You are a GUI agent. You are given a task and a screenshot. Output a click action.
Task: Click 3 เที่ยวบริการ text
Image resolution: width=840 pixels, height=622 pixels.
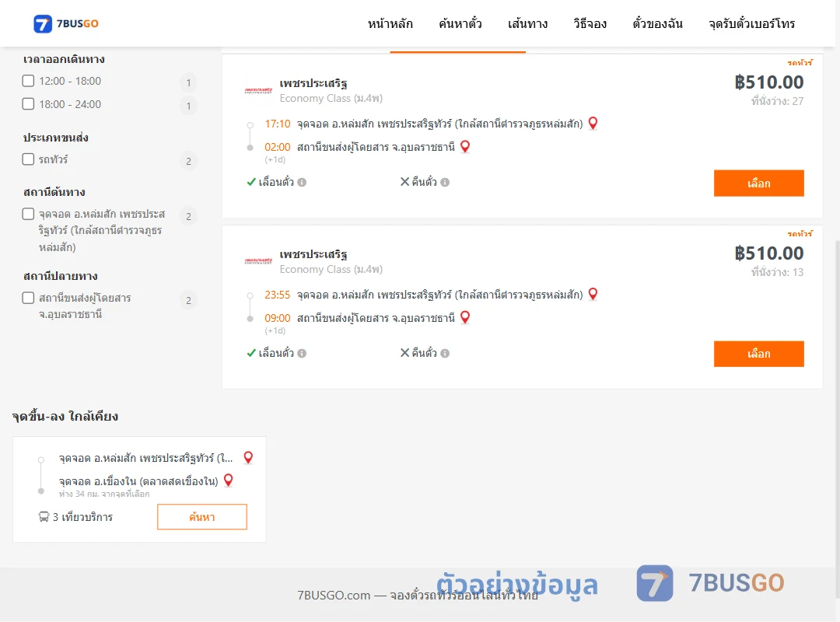pyautogui.click(x=82, y=517)
